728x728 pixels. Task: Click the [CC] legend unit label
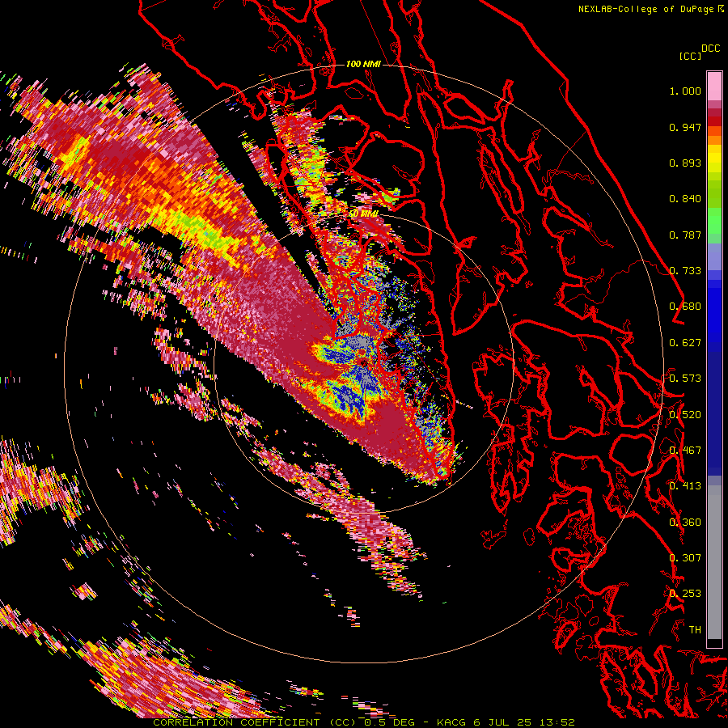pyautogui.click(x=689, y=56)
